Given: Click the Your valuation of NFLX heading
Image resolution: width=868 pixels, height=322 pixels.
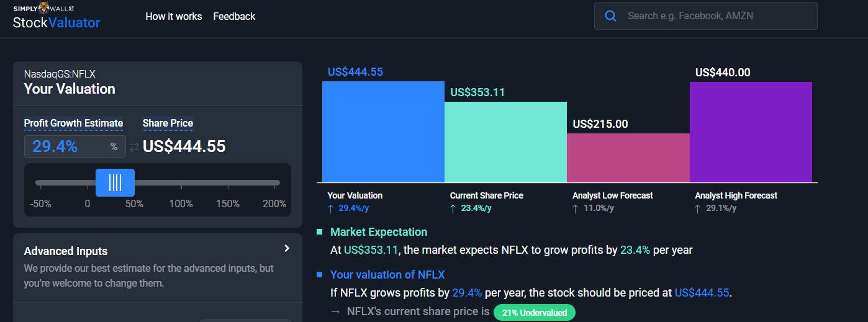Looking at the screenshot, I should tap(387, 275).
